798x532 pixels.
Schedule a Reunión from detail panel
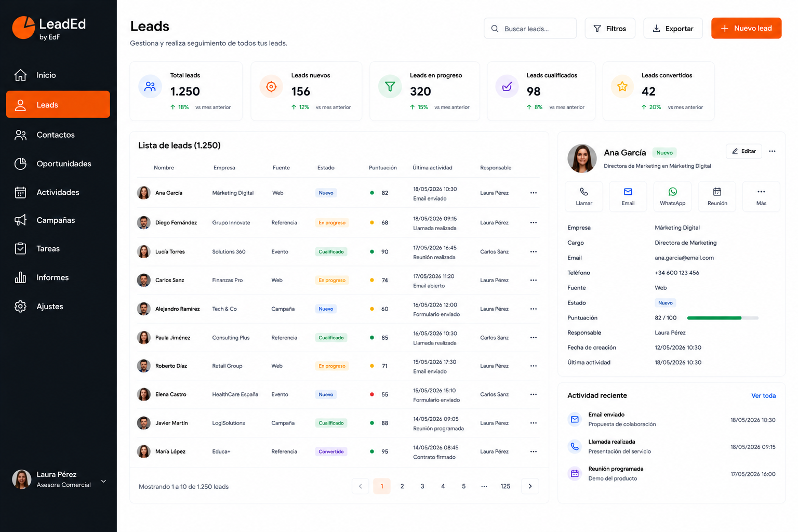point(717,196)
